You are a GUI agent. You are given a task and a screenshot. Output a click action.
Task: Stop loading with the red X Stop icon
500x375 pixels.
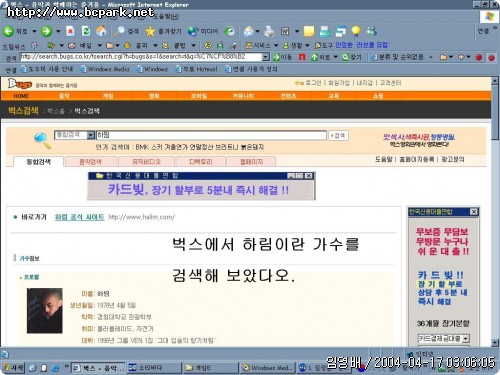point(70,31)
